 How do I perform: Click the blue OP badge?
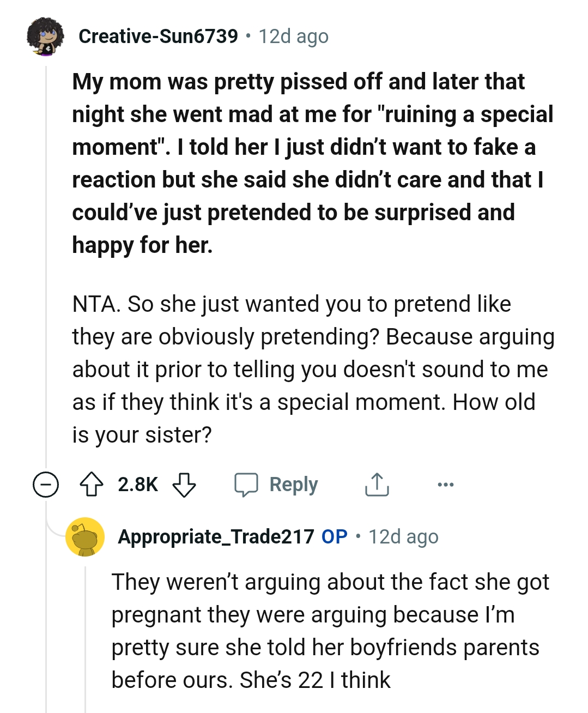tap(334, 536)
